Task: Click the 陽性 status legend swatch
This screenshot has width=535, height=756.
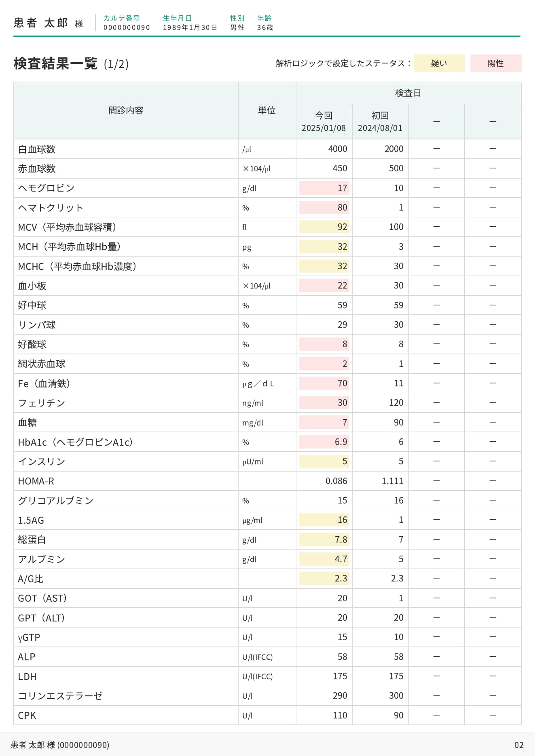Action: [496, 63]
